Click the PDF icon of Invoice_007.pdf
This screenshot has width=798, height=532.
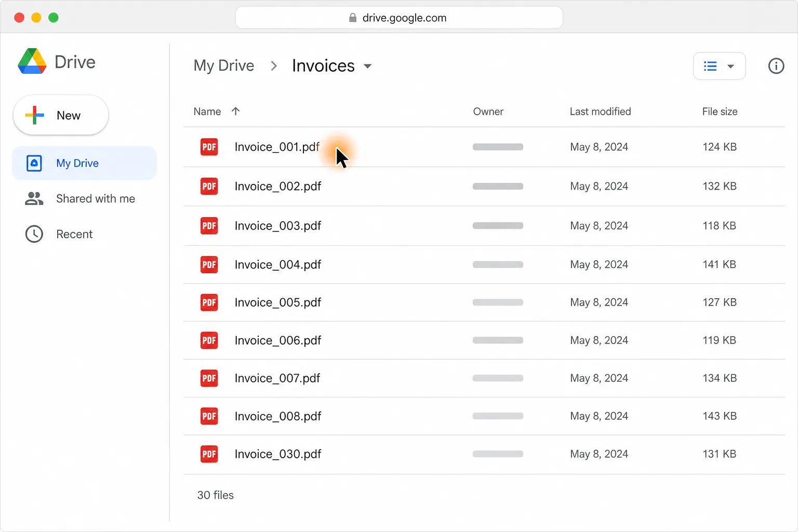(209, 378)
